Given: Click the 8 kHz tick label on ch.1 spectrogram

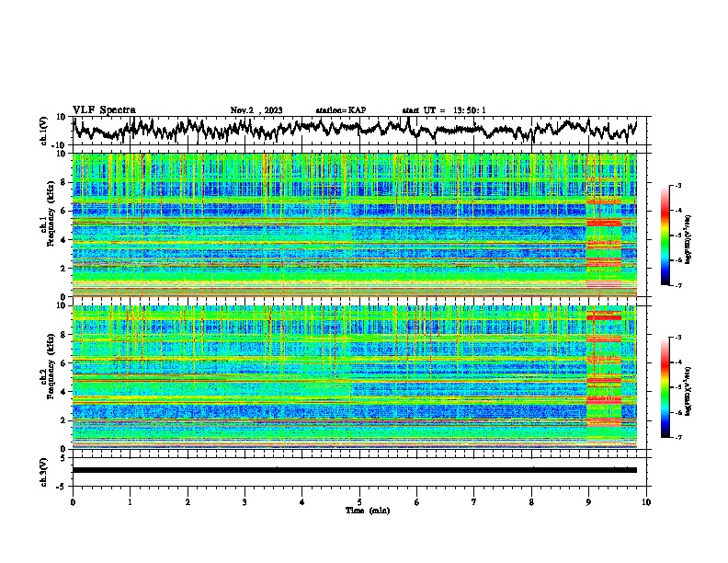Looking at the screenshot, I should pyautogui.click(x=63, y=182).
